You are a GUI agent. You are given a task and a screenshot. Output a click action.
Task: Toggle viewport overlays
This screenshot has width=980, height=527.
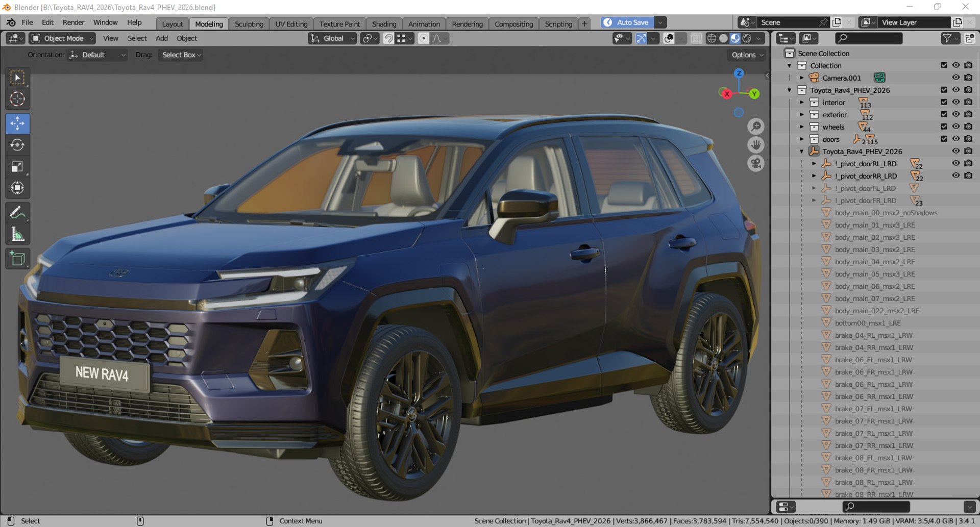(x=669, y=38)
